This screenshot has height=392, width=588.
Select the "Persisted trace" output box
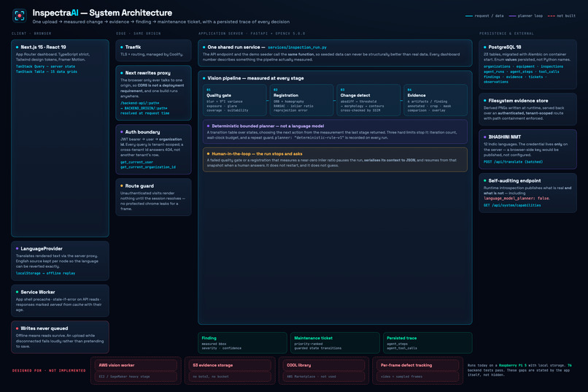[x=428, y=343]
